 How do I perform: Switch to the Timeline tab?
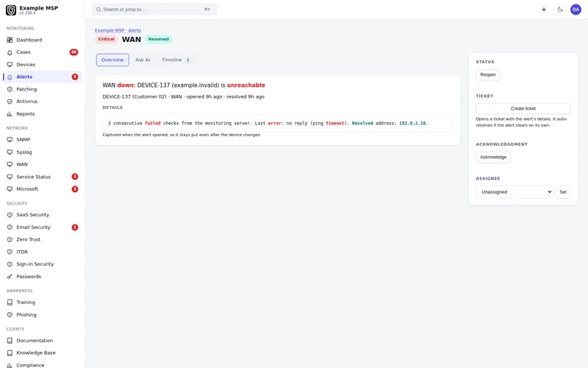coord(176,60)
